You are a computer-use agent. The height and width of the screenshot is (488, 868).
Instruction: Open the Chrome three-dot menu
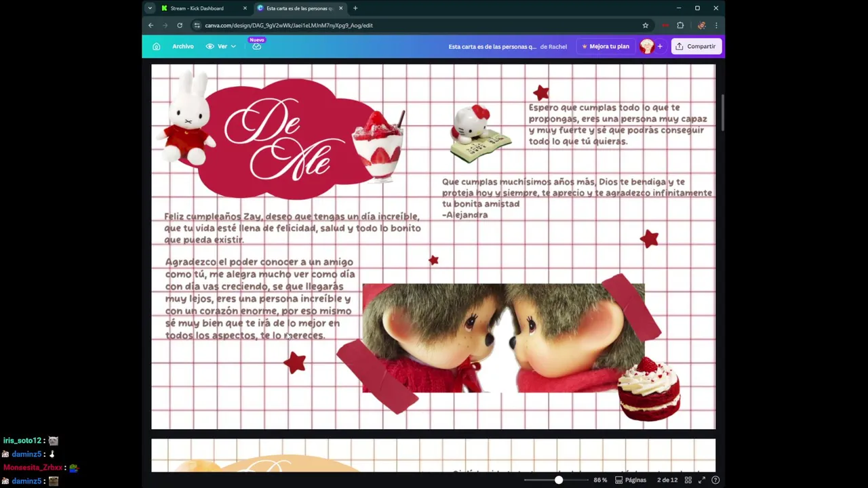tap(716, 25)
